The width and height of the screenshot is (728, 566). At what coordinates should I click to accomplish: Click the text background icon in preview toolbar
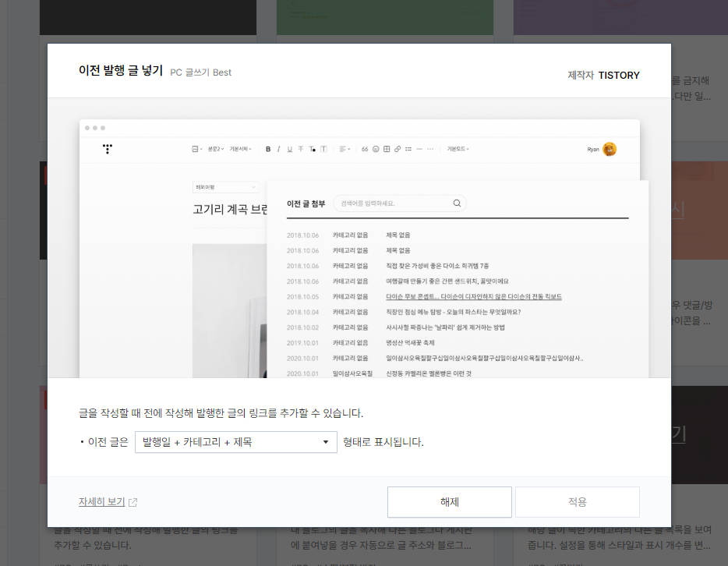tap(323, 149)
